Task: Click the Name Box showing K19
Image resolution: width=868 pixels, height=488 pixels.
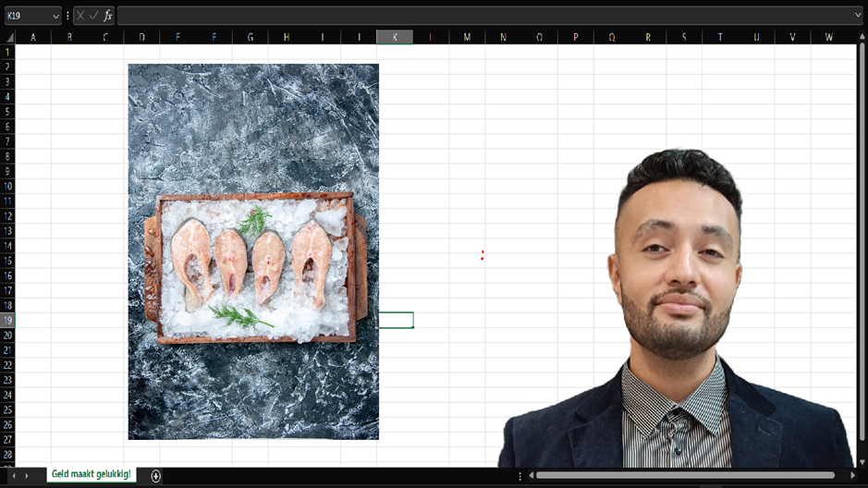Action: [x=26, y=16]
